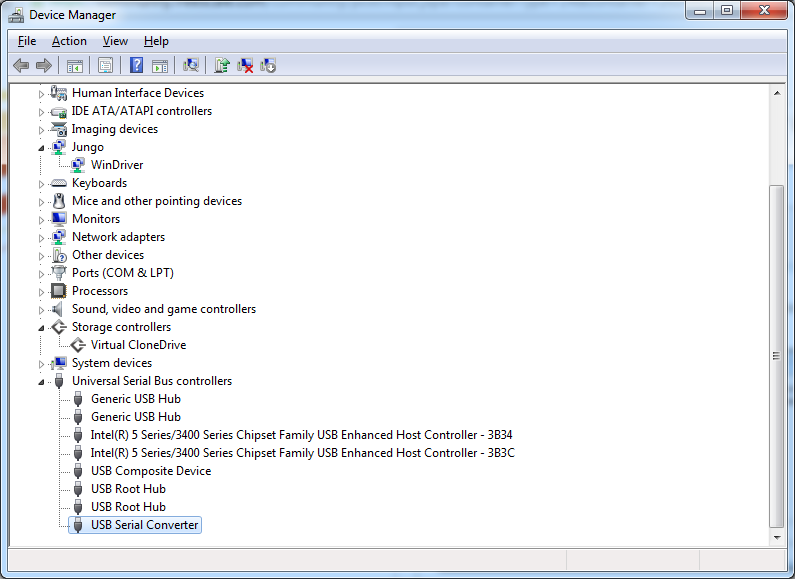Open Properties from the toolbar icon
795x579 pixels.
105,65
